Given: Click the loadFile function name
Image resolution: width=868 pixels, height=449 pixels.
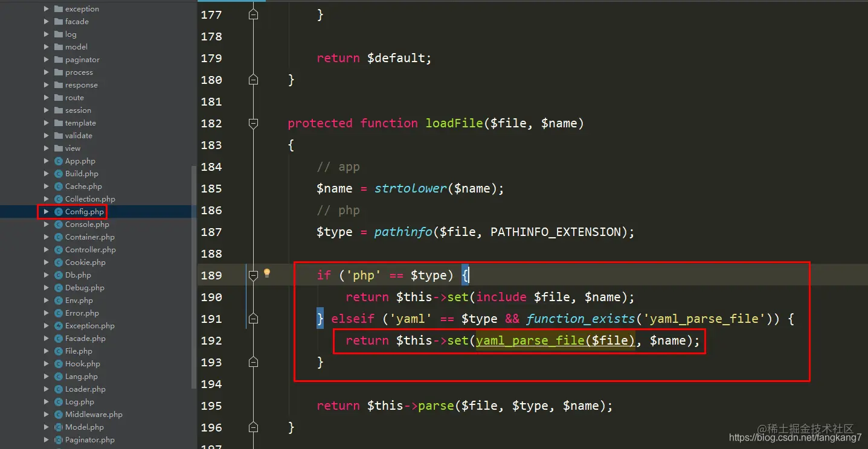Looking at the screenshot, I should pyautogui.click(x=454, y=123).
